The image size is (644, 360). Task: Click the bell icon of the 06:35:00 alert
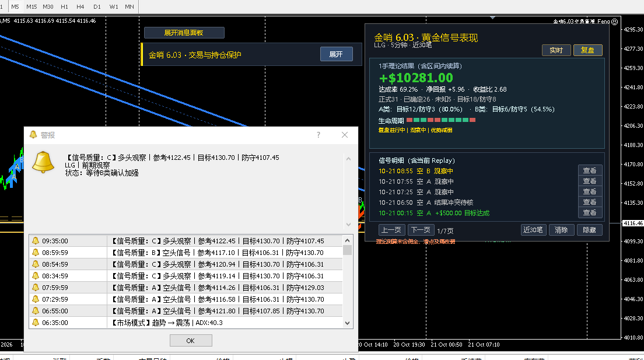coord(36,323)
